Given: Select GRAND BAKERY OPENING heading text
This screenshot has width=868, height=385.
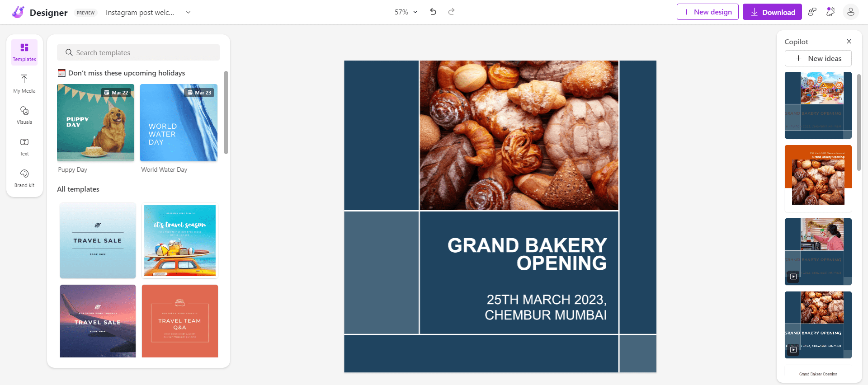Looking at the screenshot, I should point(527,254).
